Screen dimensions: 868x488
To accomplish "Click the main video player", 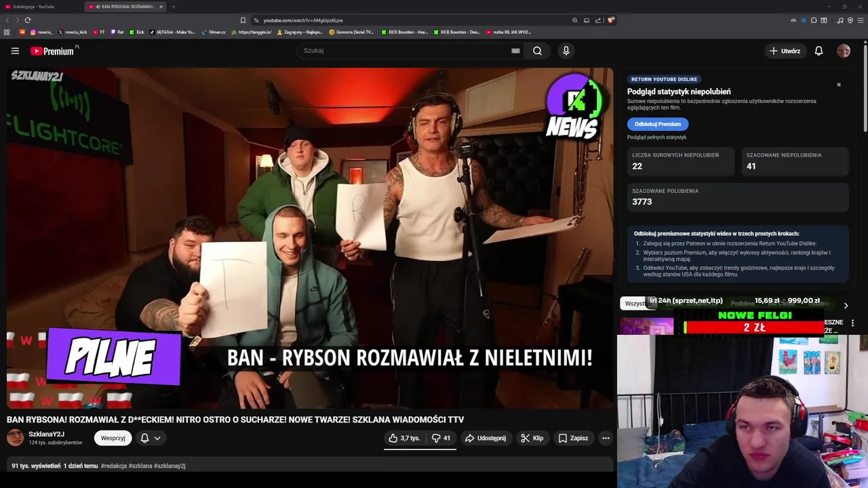I will (310, 238).
